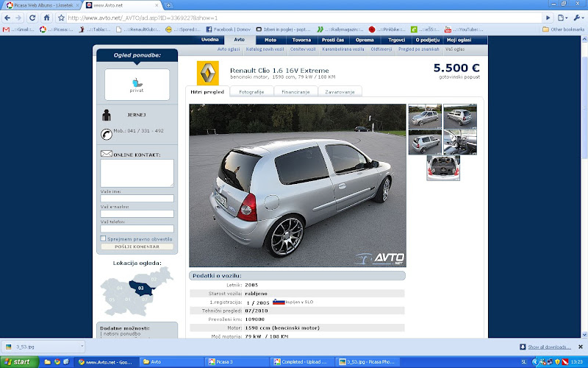
Task: Click the Avto oglasi submenu link
Action: click(229, 49)
